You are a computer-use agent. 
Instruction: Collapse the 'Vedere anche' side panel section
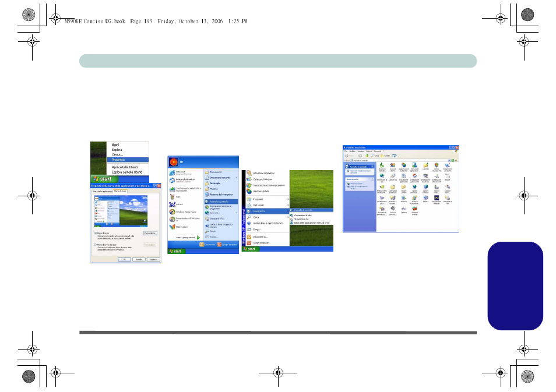click(373, 179)
